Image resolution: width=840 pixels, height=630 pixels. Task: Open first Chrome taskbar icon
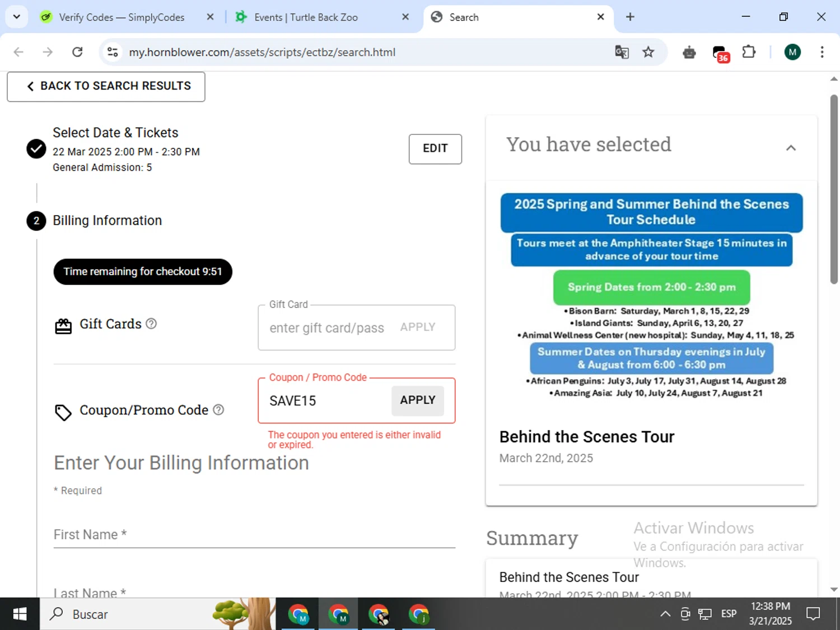298,614
